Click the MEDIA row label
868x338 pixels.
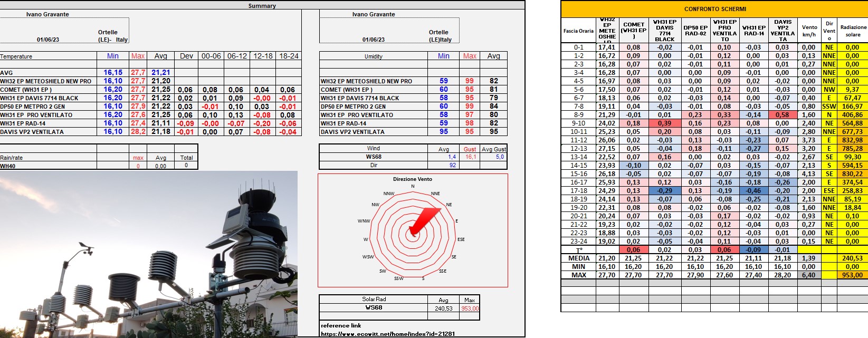tap(578, 258)
